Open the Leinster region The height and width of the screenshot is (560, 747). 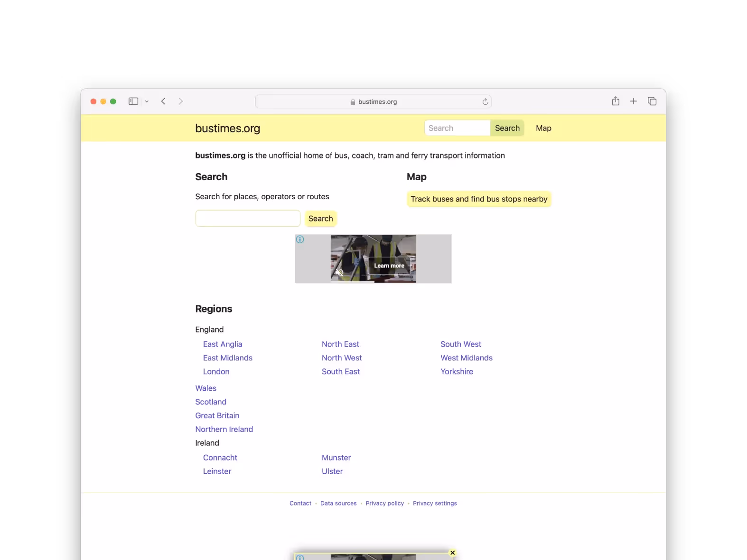click(217, 472)
